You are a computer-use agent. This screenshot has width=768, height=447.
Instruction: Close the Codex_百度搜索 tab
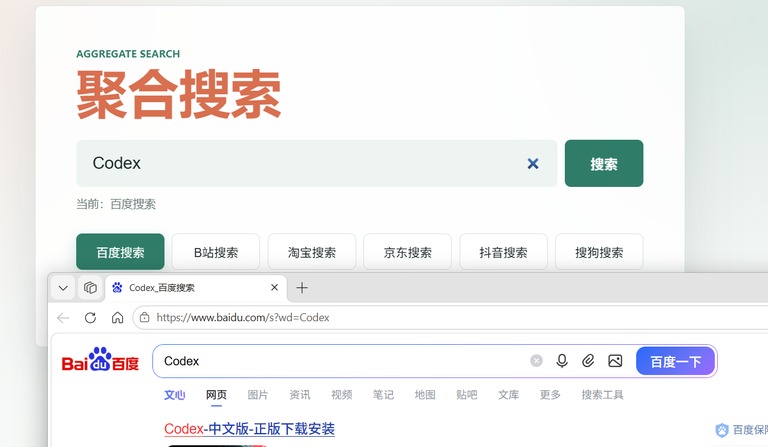(x=274, y=287)
